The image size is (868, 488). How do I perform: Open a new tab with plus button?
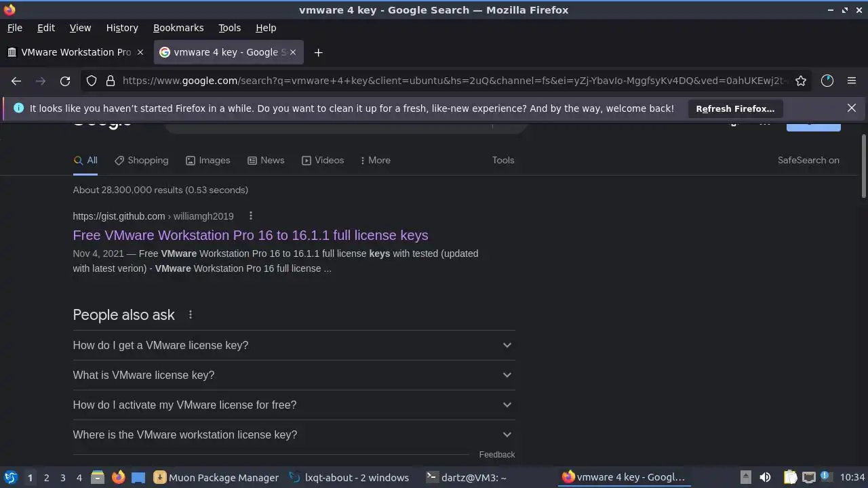318,52
